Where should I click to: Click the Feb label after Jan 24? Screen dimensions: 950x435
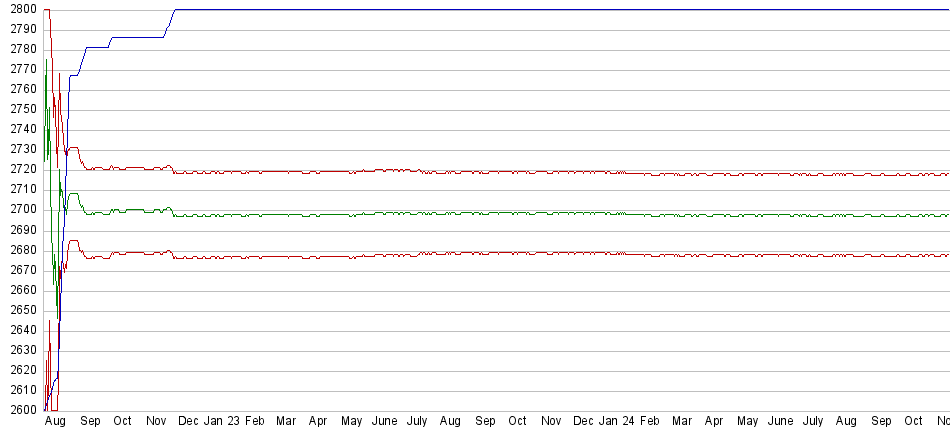649,422
